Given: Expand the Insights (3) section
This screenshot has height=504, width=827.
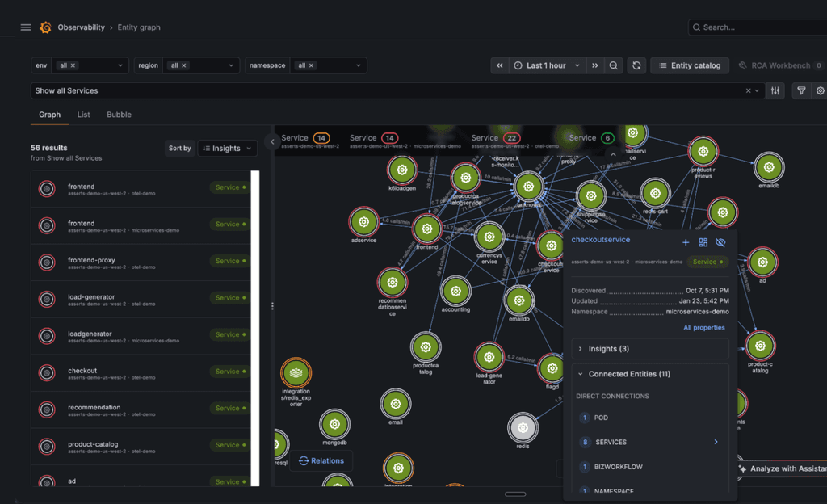Looking at the screenshot, I should pyautogui.click(x=650, y=348).
